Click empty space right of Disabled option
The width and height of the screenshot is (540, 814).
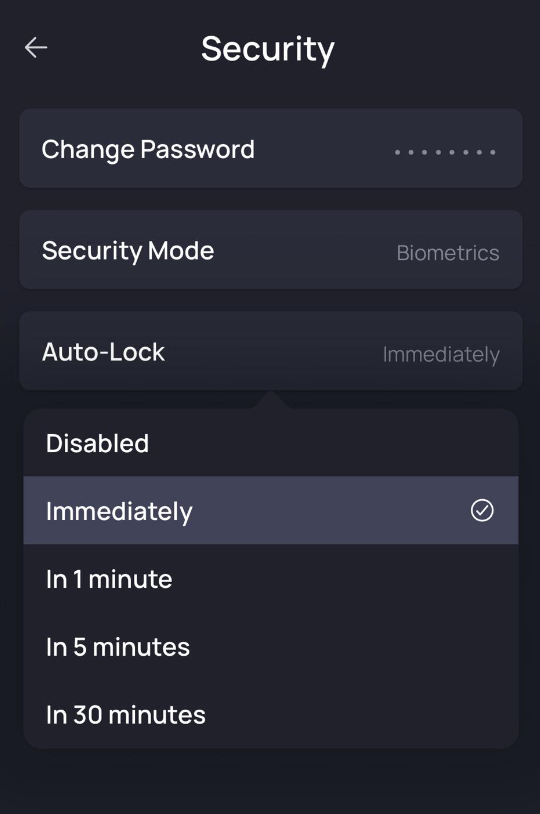click(x=332, y=443)
